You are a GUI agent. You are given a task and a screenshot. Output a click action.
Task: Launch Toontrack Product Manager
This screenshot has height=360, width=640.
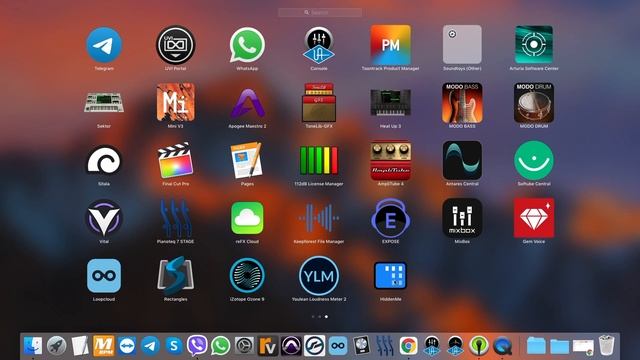pyautogui.click(x=391, y=45)
